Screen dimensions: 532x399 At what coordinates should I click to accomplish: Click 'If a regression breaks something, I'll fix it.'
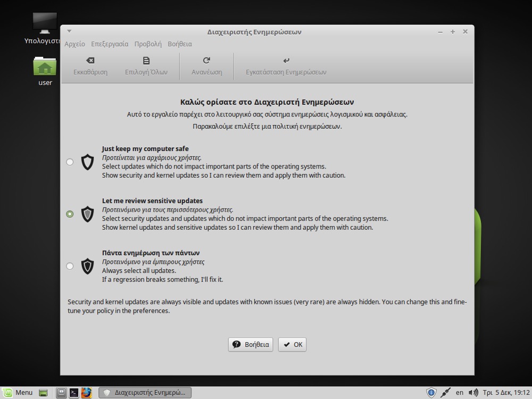pyautogui.click(x=162, y=280)
